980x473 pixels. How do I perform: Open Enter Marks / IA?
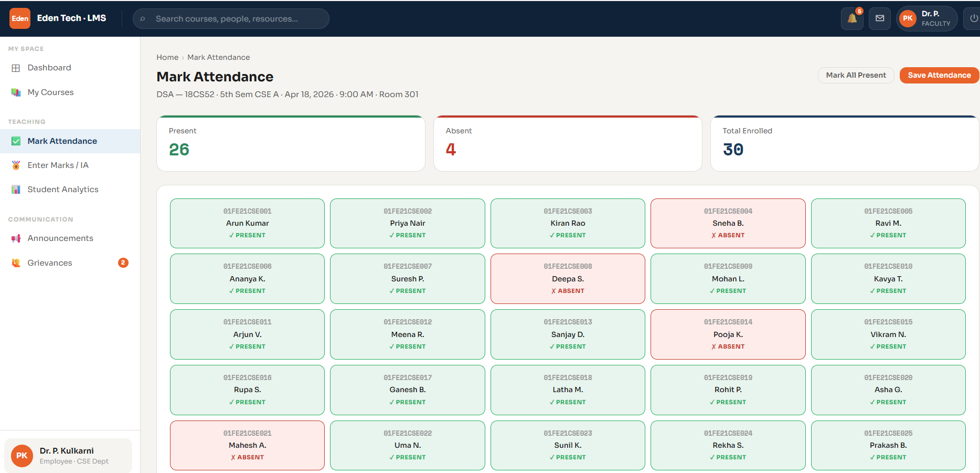tap(70, 165)
